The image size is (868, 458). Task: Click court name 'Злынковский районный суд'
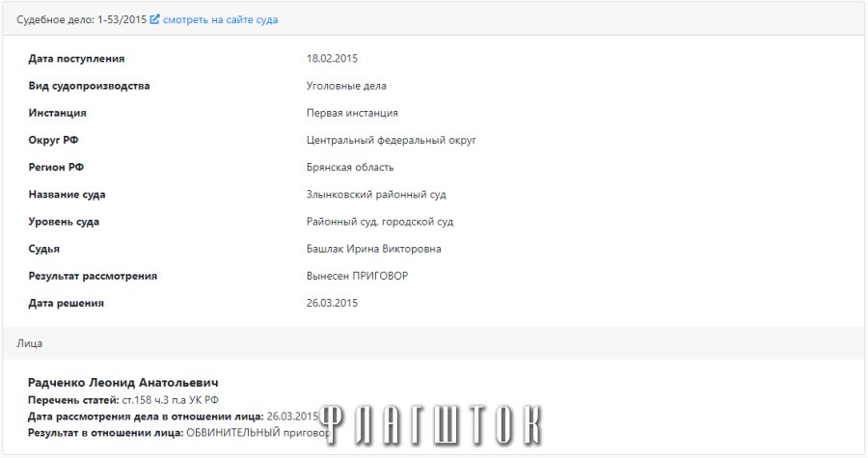coord(376,194)
